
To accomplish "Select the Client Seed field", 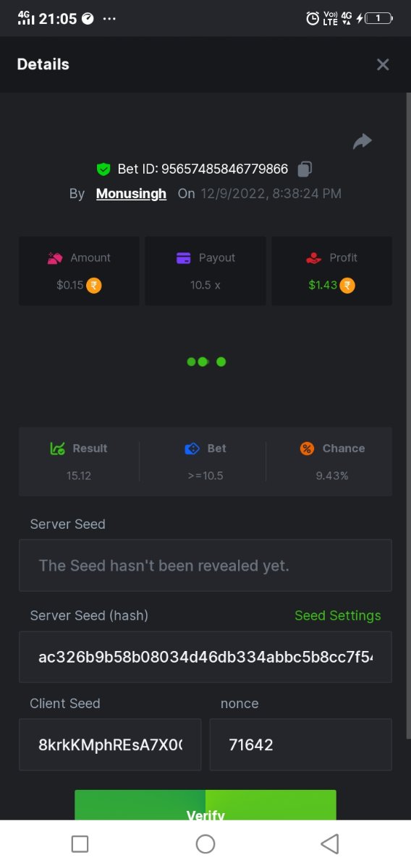I will point(110,744).
